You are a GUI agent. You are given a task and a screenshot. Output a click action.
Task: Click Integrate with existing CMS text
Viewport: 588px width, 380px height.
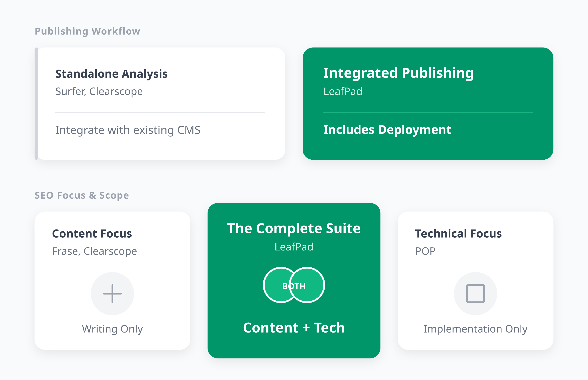(x=128, y=130)
